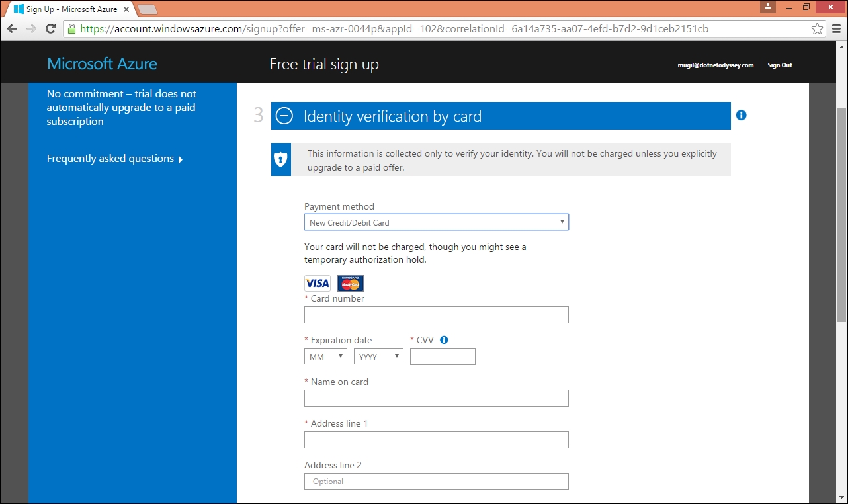Screen dimensions: 848x504
Task: Click 'No commitment' sidebar text
Action: [122, 108]
